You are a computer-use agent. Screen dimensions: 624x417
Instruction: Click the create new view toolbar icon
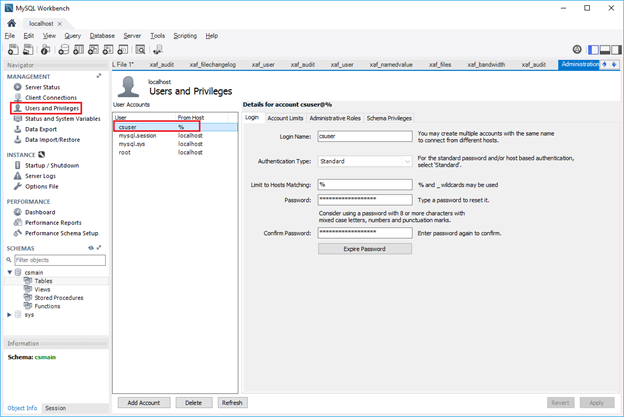point(93,50)
